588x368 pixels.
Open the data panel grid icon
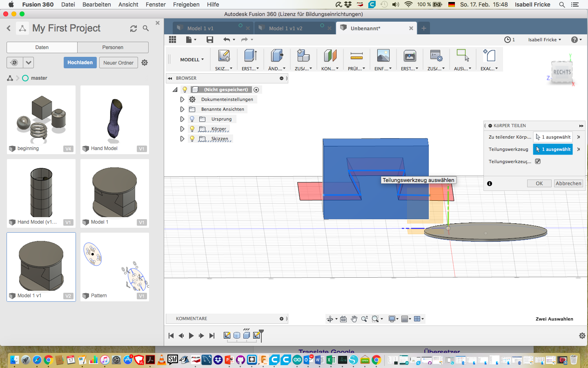(172, 40)
